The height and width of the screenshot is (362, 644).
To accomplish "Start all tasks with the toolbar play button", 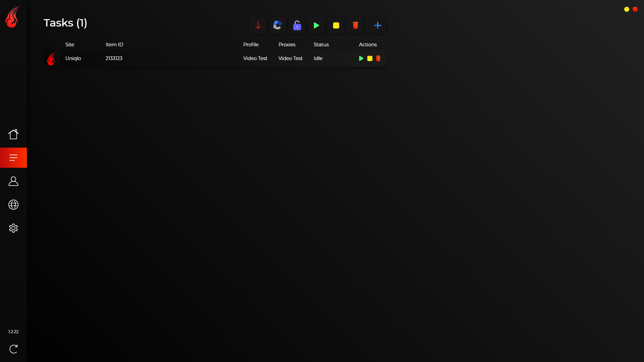I will click(316, 25).
